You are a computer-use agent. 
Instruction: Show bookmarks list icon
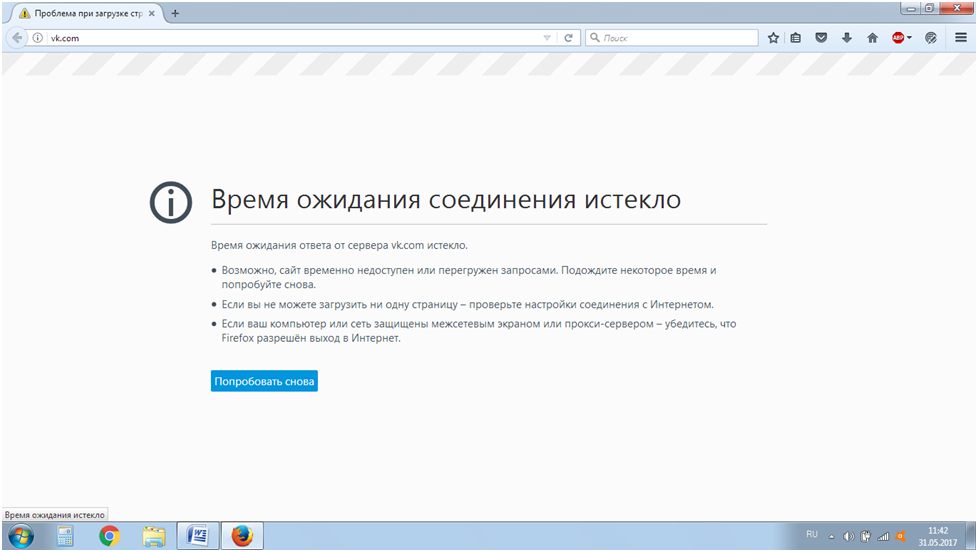click(x=796, y=38)
